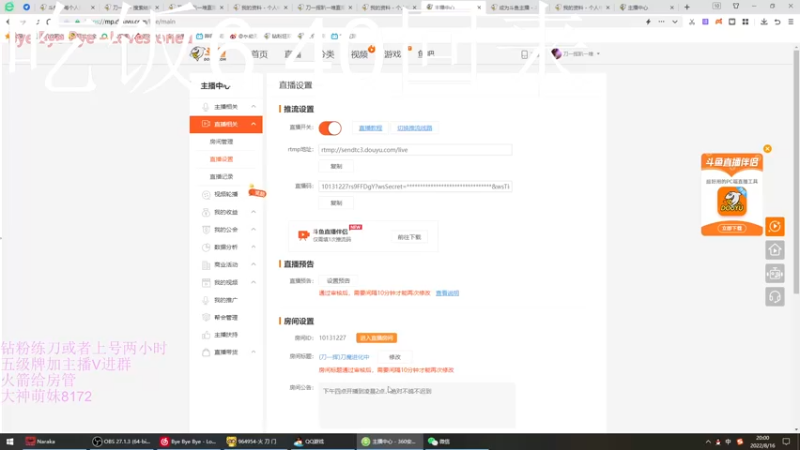Open 视频 in the Douyu navigation

click(x=359, y=54)
